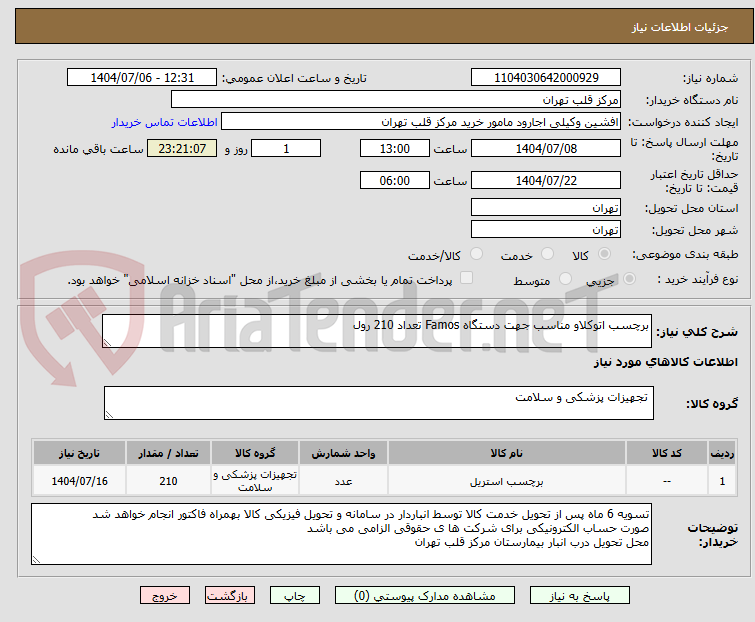Screen dimensions: 755x622
Task: Click the واحد شمارش column header
Action: click(343, 453)
